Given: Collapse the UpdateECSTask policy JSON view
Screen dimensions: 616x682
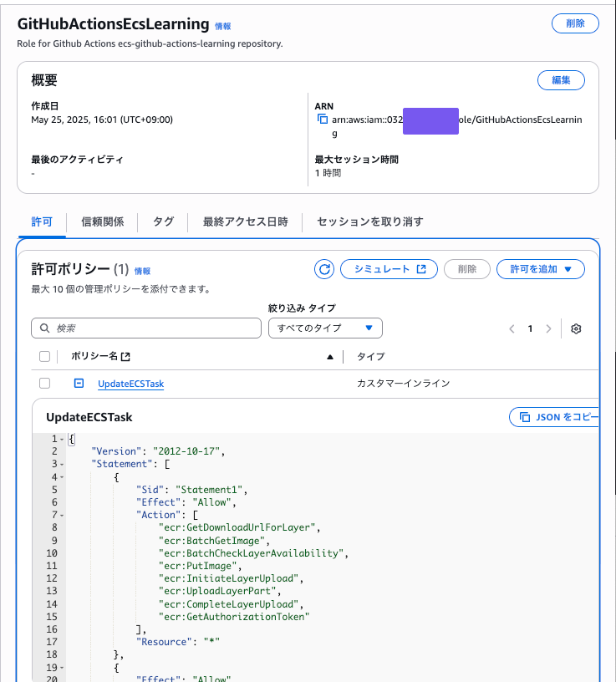Looking at the screenshot, I should coord(79,384).
